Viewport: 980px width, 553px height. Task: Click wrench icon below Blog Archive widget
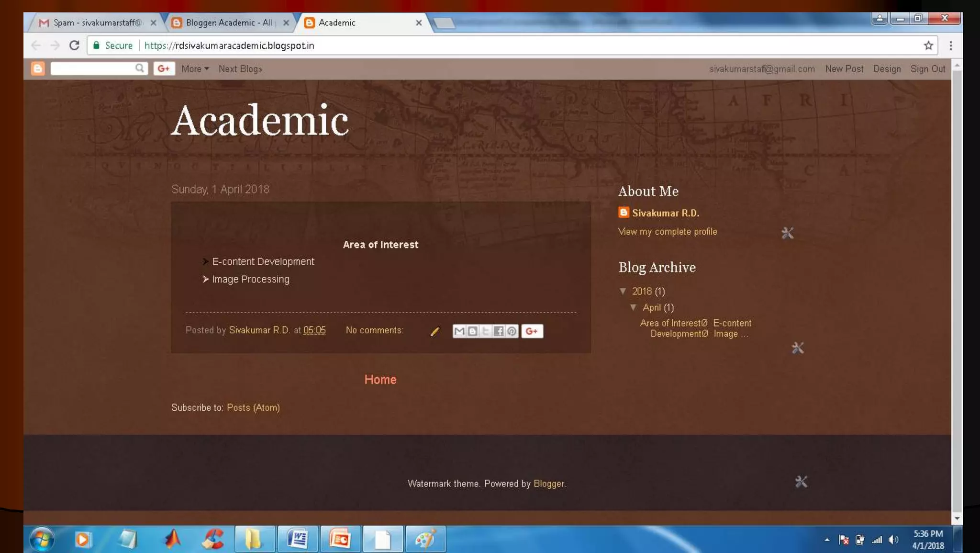click(797, 348)
